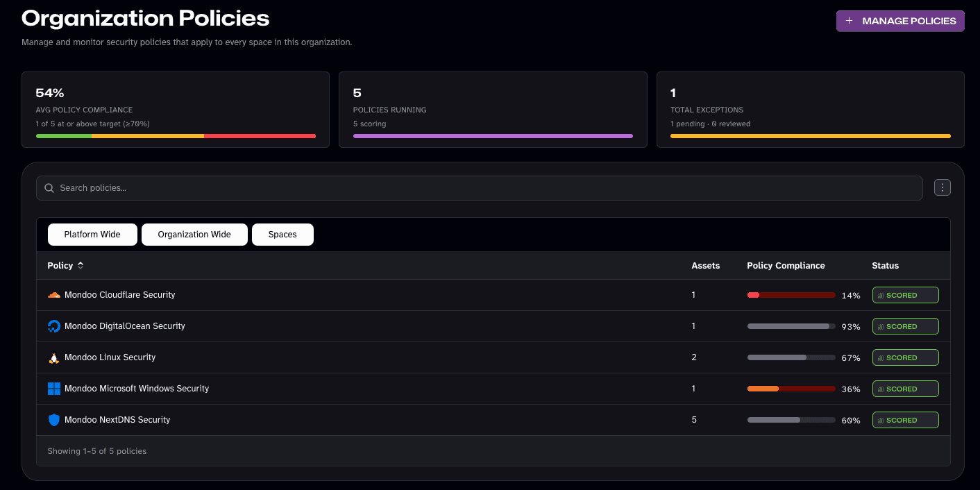The image size is (980, 490).
Task: Click the Organization Policies heading
Action: 146,17
